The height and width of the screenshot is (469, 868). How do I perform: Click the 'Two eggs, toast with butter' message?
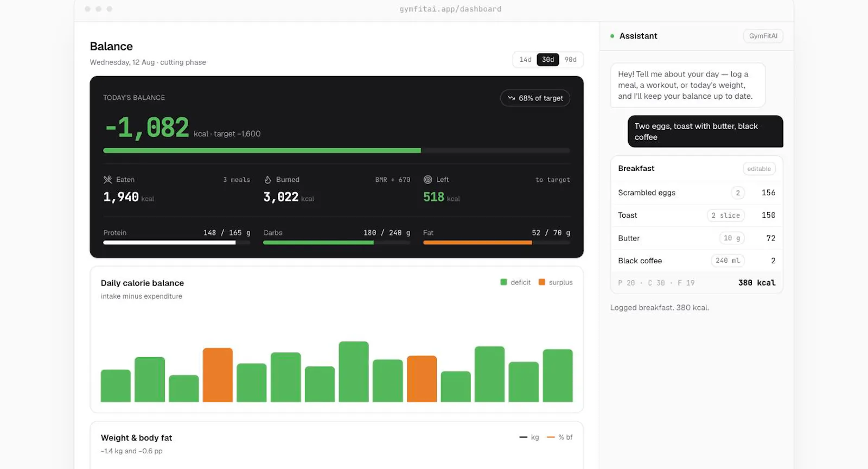pyautogui.click(x=705, y=131)
